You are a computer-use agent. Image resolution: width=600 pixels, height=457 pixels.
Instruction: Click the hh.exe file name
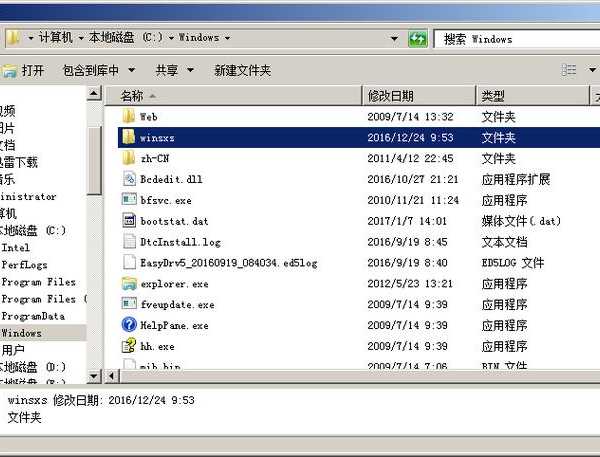coord(157,346)
